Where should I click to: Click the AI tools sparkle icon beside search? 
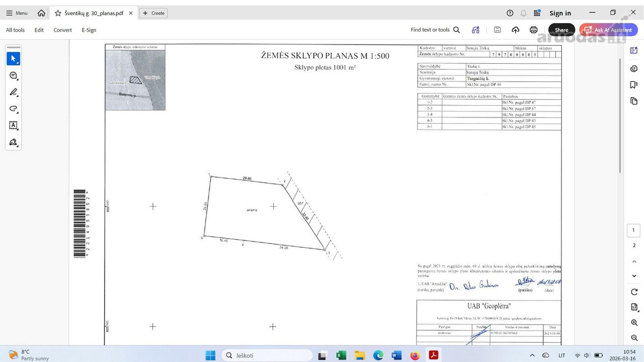point(475,30)
